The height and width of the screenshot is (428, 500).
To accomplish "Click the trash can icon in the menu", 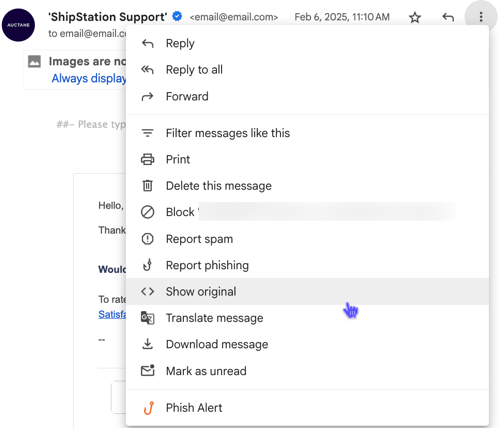I will (147, 186).
